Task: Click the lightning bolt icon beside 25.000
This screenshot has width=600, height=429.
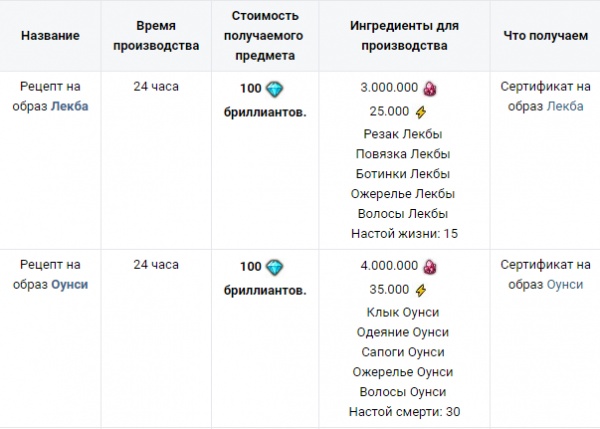Action: (x=421, y=111)
